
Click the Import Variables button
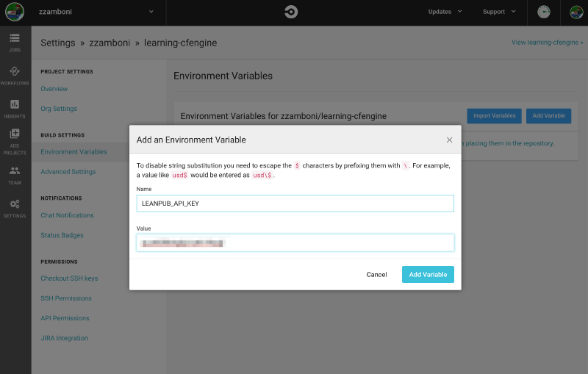tap(494, 115)
